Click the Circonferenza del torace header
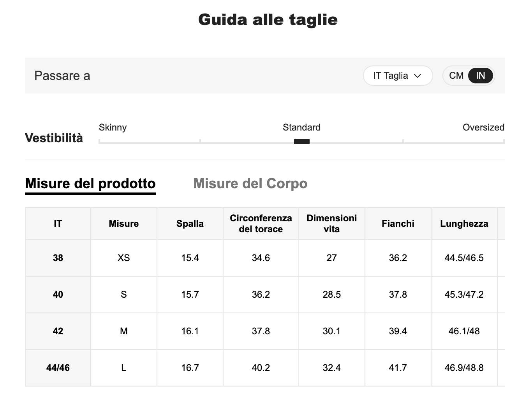This screenshot has width=532, height=399. click(261, 224)
